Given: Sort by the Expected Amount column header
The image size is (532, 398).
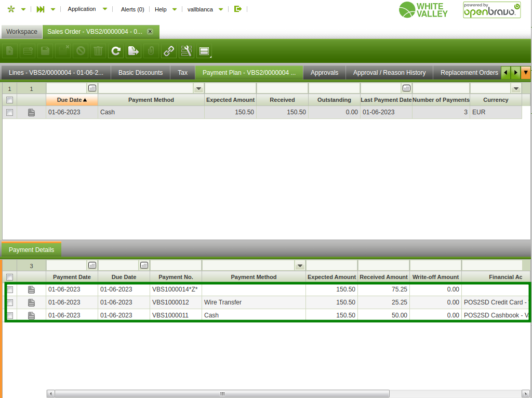Looking at the screenshot, I should point(230,100).
